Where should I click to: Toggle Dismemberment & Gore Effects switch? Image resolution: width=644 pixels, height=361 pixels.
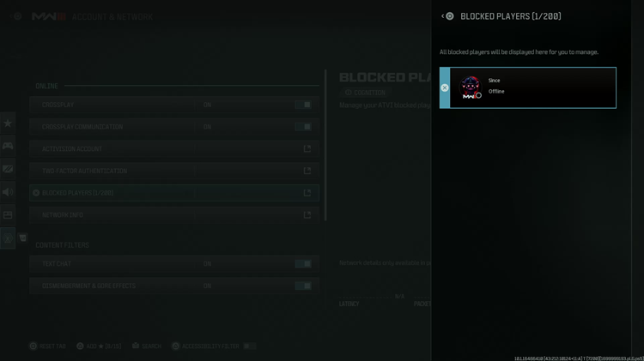click(303, 286)
